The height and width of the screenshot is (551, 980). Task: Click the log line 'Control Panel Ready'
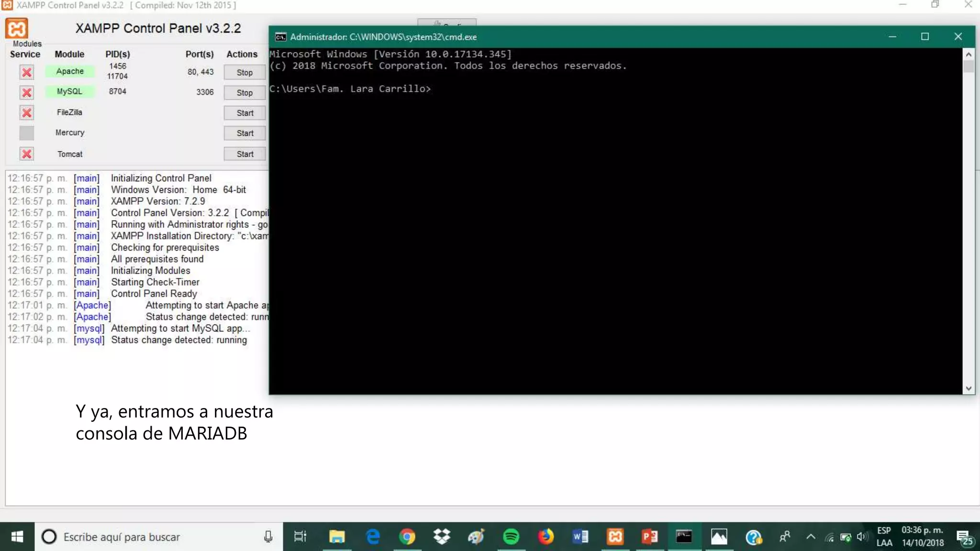point(154,294)
